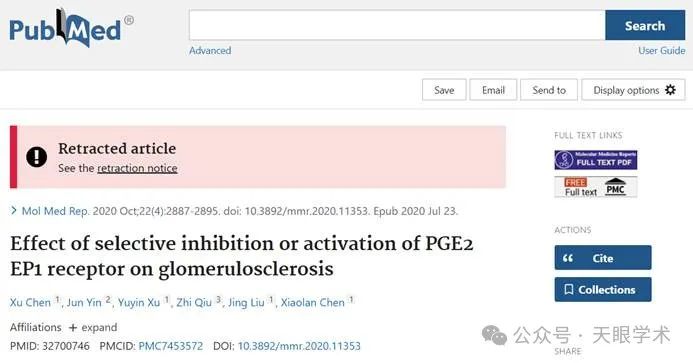Expand the Affiliations section
693x363 pixels.
(93, 328)
